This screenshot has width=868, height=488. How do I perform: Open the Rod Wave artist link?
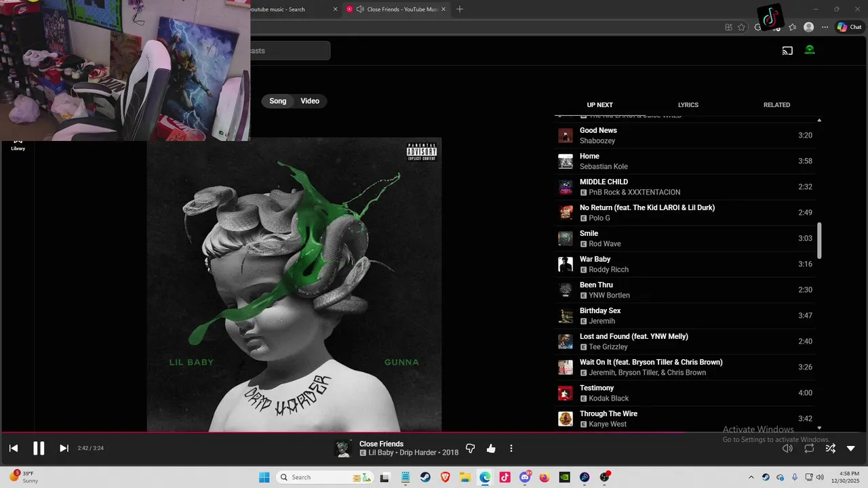605,244
